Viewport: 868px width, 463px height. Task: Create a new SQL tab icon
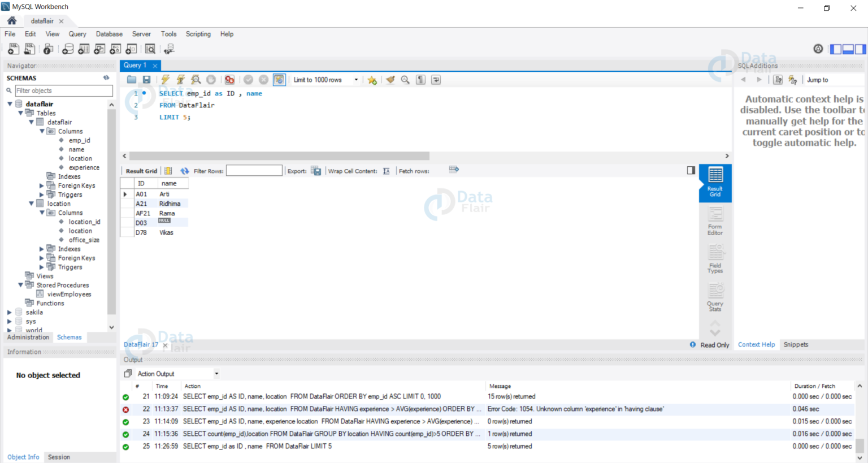pyautogui.click(x=13, y=49)
